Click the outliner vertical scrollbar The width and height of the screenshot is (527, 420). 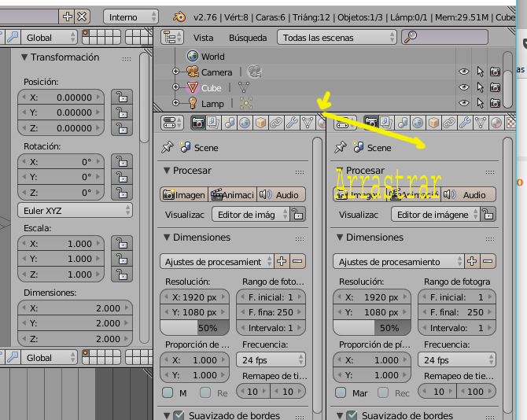click(508, 79)
